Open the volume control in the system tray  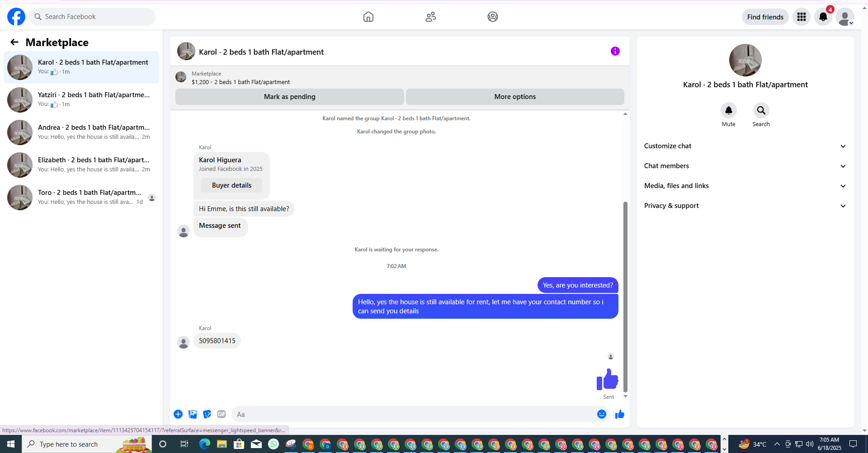[810, 444]
